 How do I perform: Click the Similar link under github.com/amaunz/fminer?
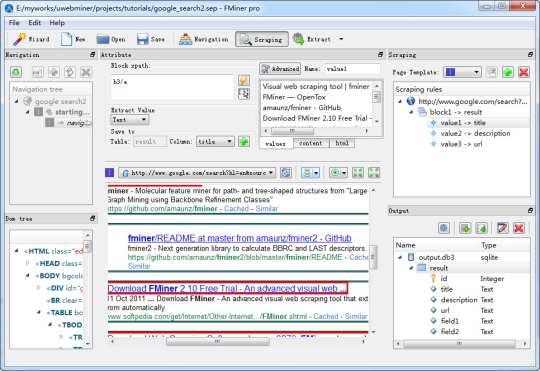tap(267, 208)
